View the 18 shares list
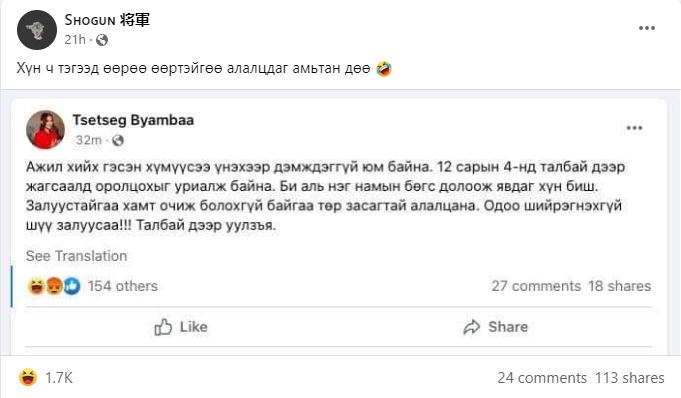The image size is (681, 398). click(620, 286)
